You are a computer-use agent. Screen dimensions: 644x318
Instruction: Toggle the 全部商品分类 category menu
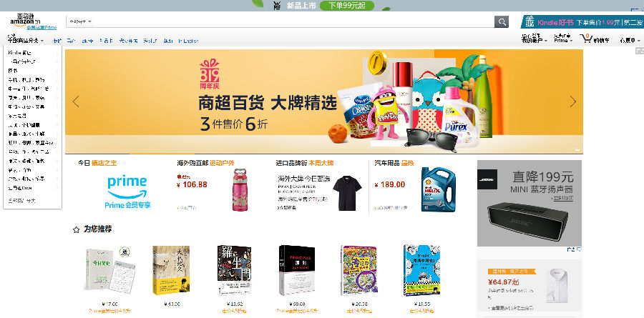[26, 39]
